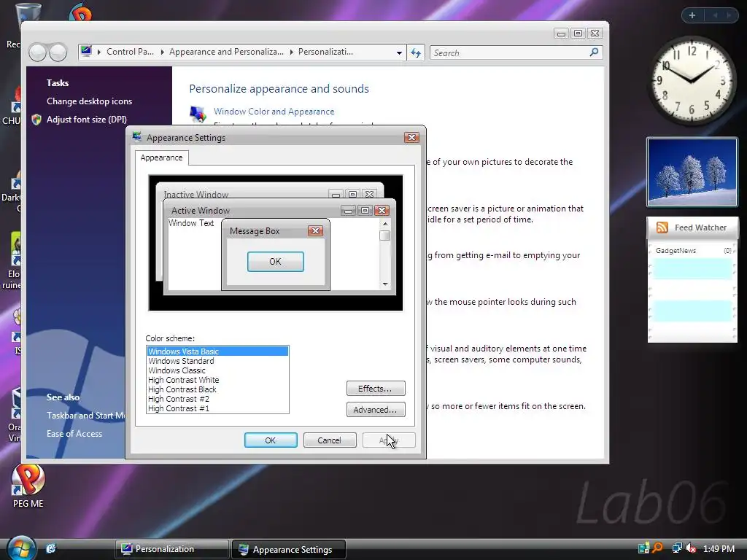Open Internet Explorer quick launch icon
Screen dimensions: 747x560
pos(51,548)
